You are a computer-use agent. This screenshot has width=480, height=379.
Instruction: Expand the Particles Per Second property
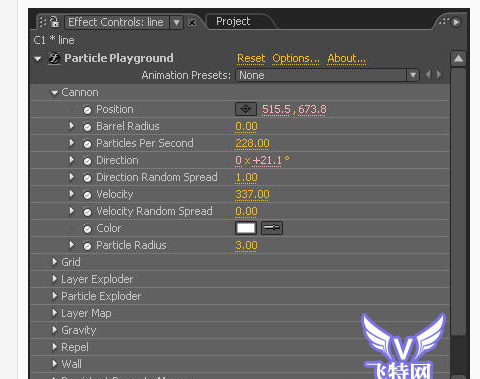pos(72,143)
